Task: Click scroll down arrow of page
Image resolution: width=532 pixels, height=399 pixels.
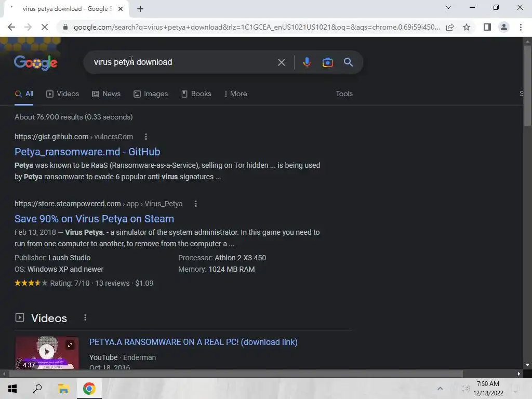Action: (x=527, y=365)
